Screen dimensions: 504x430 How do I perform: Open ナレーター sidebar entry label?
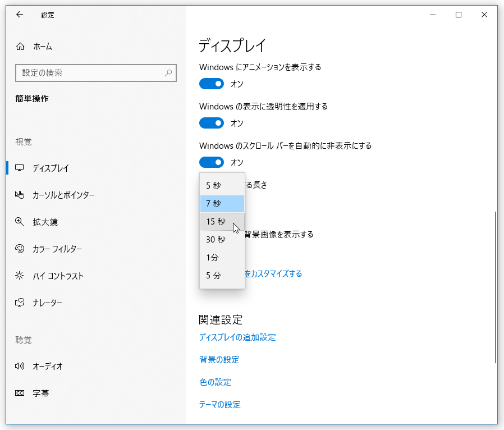tap(48, 303)
